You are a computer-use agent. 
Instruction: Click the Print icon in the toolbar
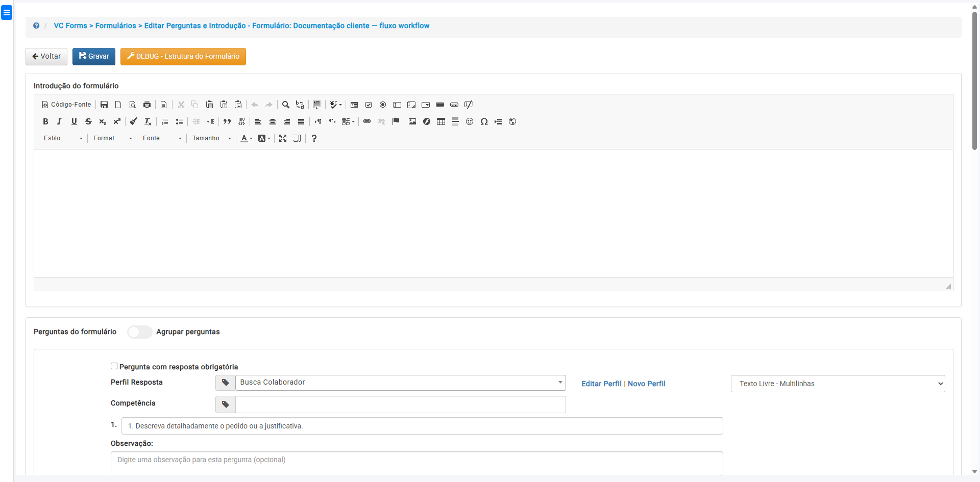pyautogui.click(x=147, y=105)
